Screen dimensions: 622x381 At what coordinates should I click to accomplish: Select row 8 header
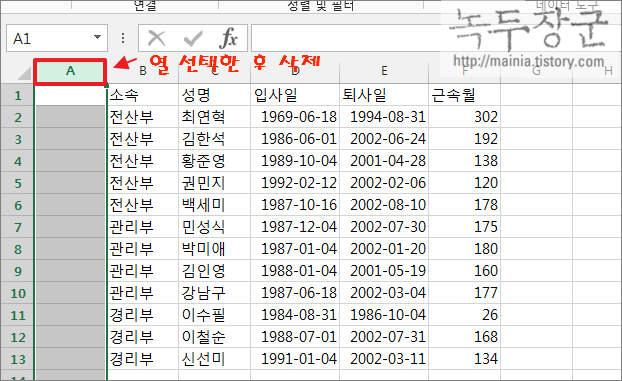[17, 249]
